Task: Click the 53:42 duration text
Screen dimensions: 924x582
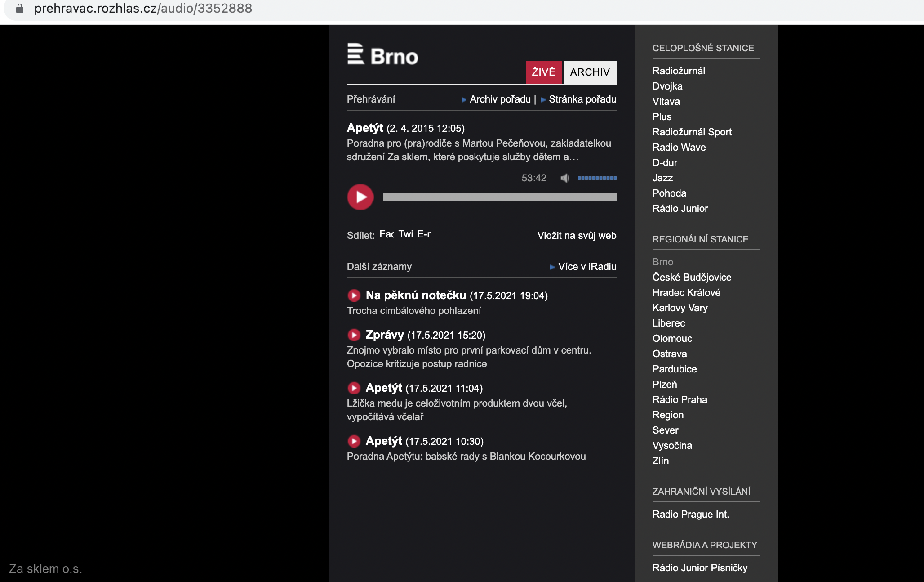Action: tap(534, 178)
